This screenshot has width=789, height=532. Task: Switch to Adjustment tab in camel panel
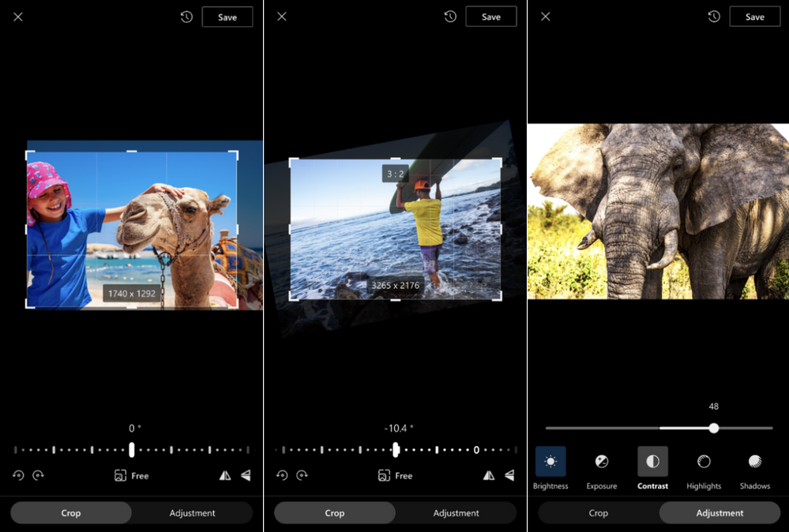[x=192, y=513]
